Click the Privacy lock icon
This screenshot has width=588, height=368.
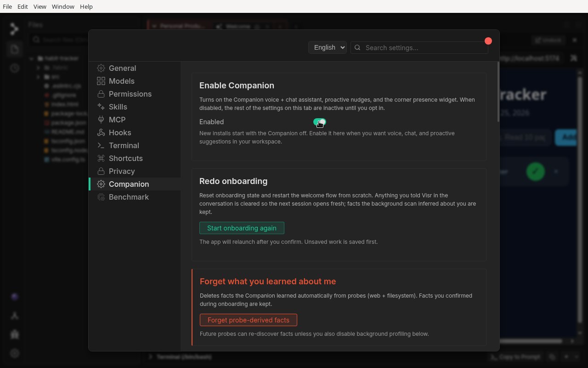pos(101,171)
